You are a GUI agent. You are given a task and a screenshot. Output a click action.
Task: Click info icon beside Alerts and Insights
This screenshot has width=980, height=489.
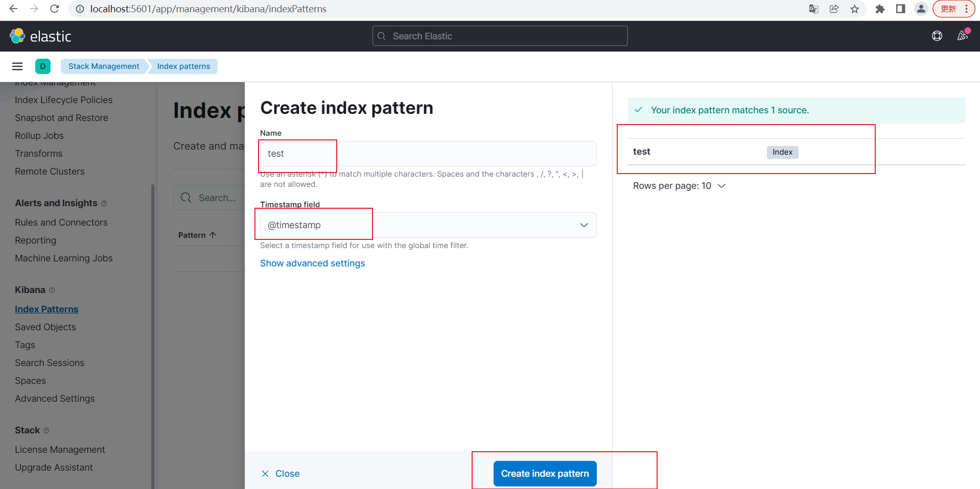(104, 203)
